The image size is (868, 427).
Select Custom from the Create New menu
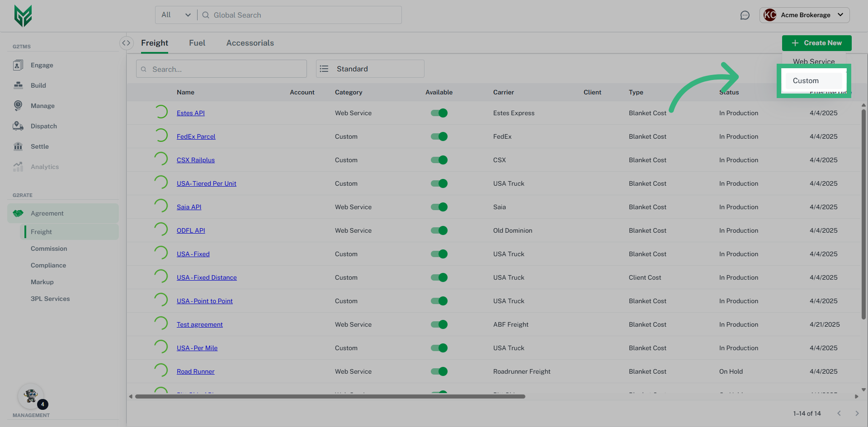[806, 80]
